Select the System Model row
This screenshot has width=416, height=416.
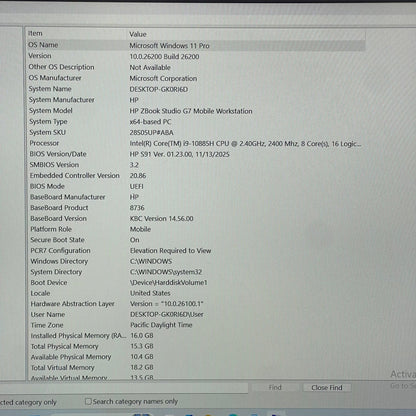196,111
